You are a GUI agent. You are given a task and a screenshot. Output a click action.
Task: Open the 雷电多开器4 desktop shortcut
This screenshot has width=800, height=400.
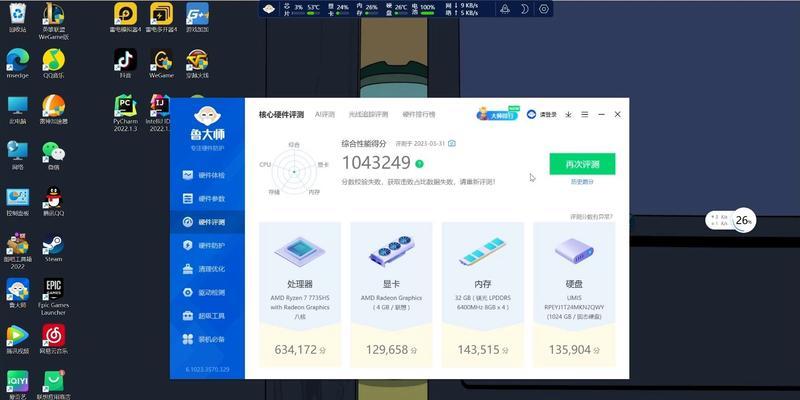161,17
